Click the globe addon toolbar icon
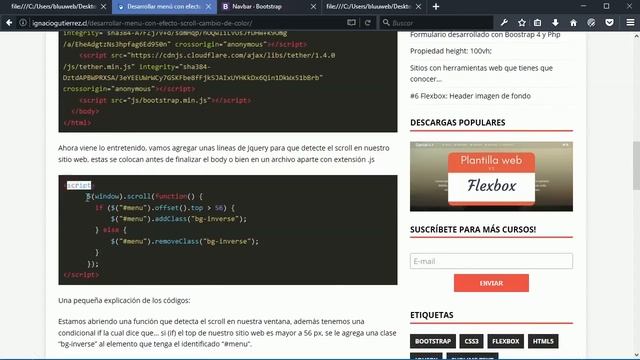Image resolution: width=640 pixels, height=360 pixels. point(591,23)
